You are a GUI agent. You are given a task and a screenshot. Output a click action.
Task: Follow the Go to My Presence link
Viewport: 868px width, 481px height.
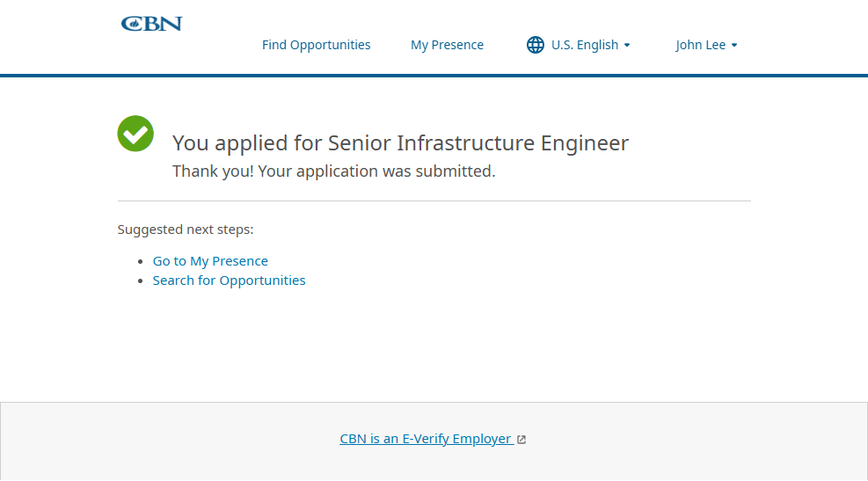[210, 261]
